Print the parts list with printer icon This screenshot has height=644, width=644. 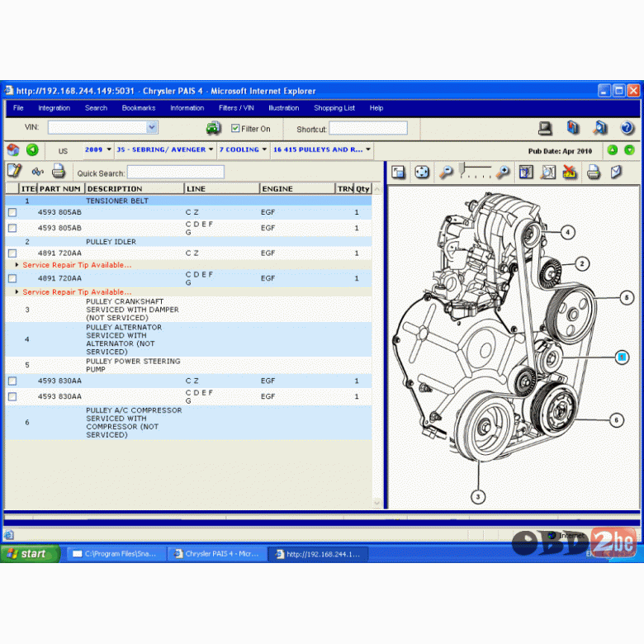point(59,171)
